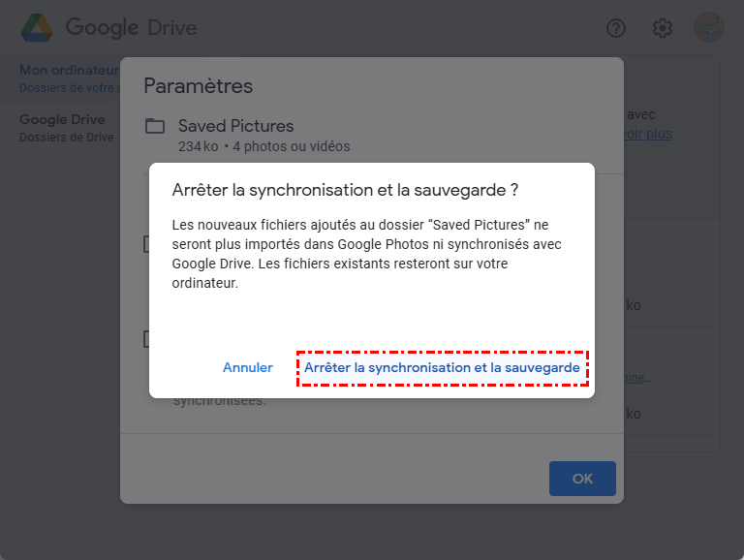Confirm Arrêter la synchronisation et la sauvegarde
The image size is (744, 560).
pyautogui.click(x=442, y=368)
